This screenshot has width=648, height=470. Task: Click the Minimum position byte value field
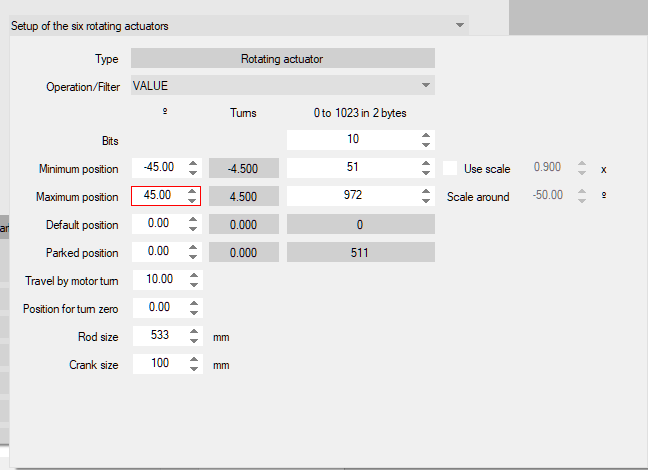352,168
